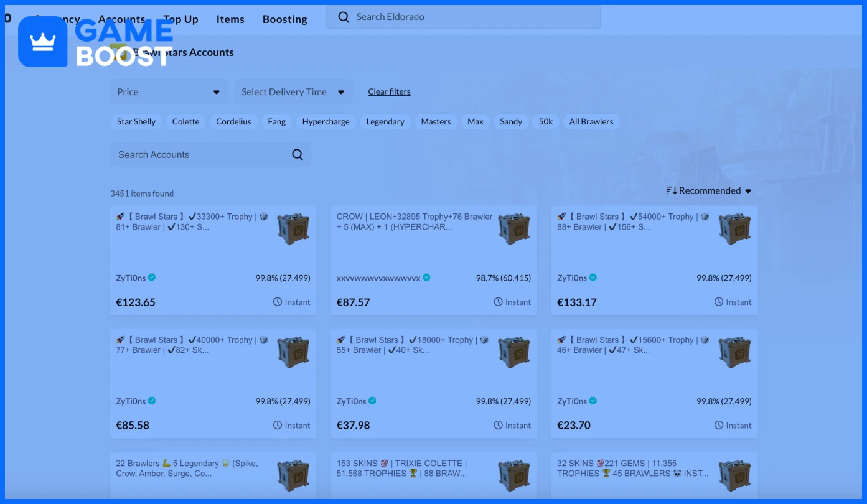Click the crate thumbnail on the 153 SKINS listing
The height and width of the screenshot is (504, 867).
514,475
